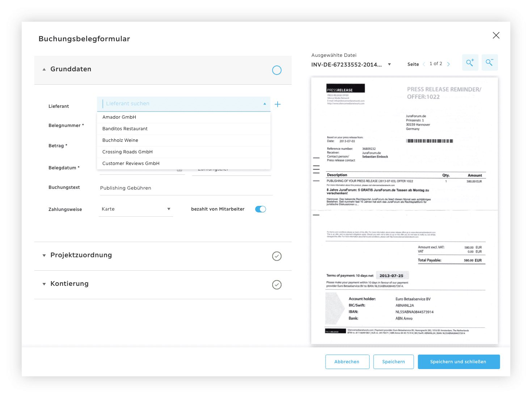Toggle off 'bezahlt von Mitarbeiter'
This screenshot has height=398, width=532.
coord(260,209)
